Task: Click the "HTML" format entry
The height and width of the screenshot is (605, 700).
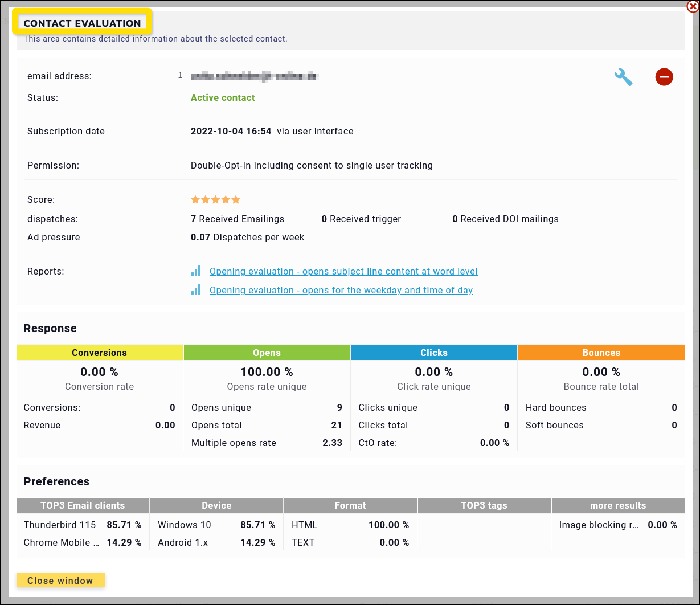Action: click(x=305, y=525)
